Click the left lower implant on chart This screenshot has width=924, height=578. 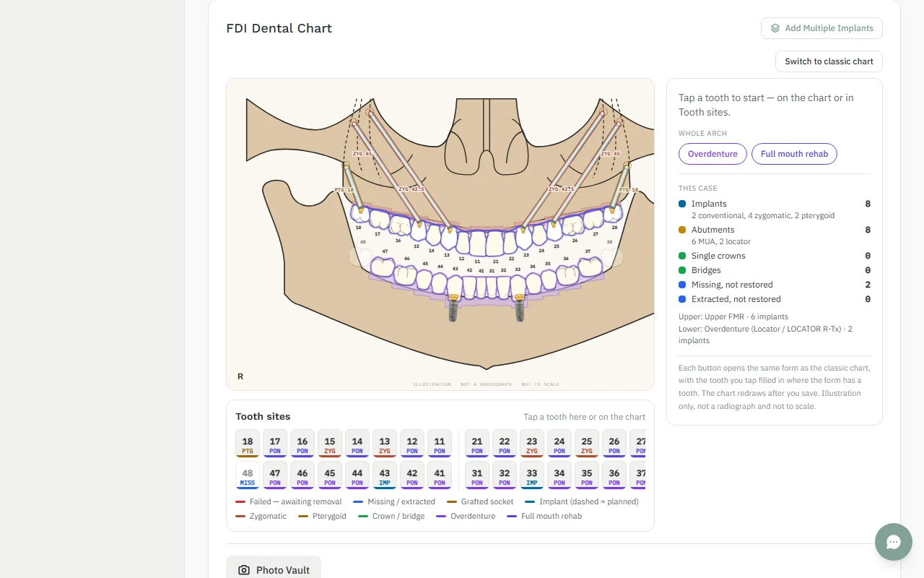coord(454,307)
